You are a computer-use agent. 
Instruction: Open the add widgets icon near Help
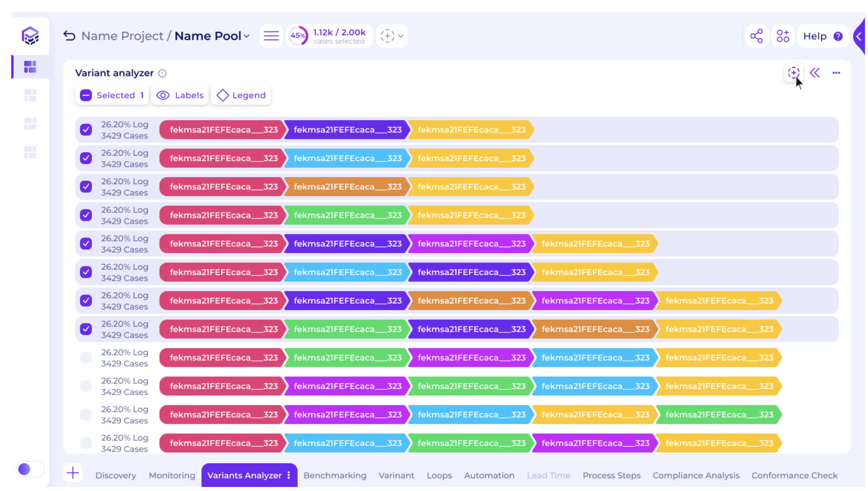(783, 36)
